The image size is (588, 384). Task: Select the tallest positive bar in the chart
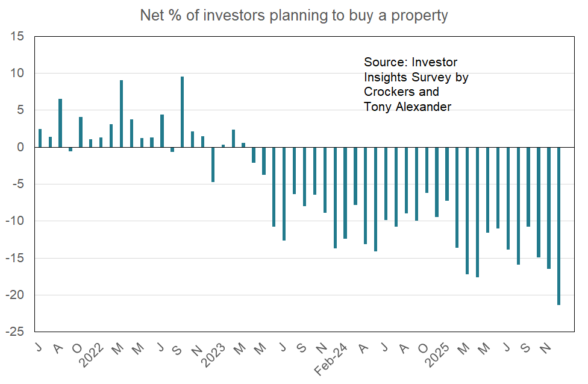(183, 112)
